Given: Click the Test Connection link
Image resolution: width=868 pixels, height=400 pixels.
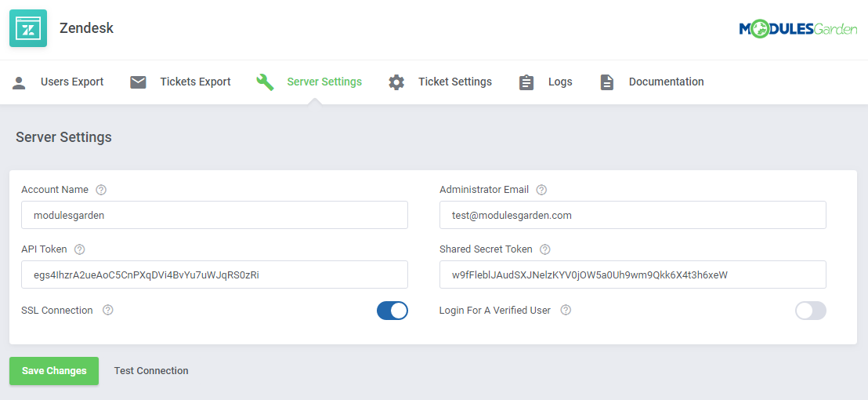Looking at the screenshot, I should point(151,371).
